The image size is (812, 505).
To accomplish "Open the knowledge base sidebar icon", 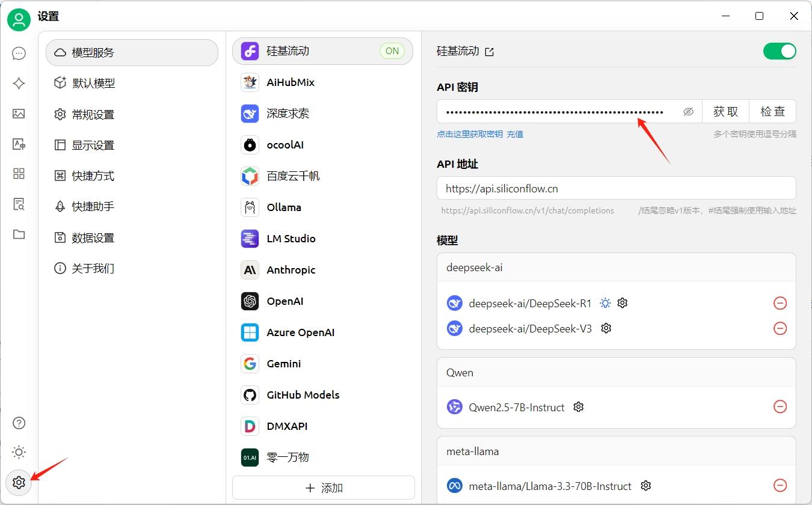I will 19,204.
